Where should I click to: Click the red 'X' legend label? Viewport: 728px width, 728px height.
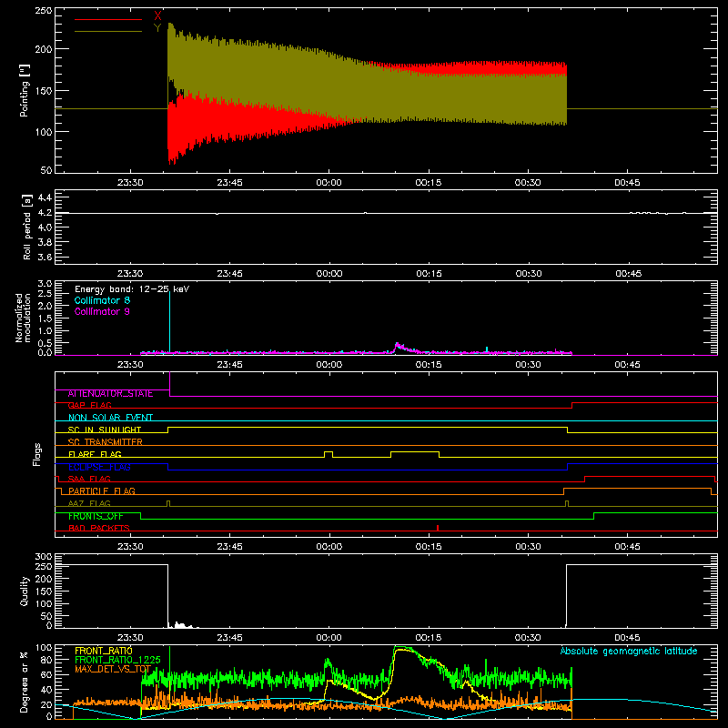point(157,15)
